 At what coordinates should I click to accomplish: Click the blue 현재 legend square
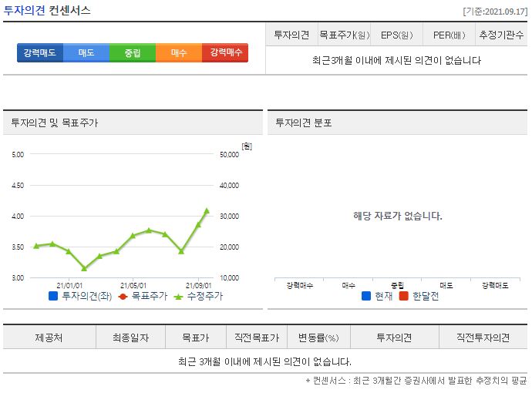click(366, 296)
